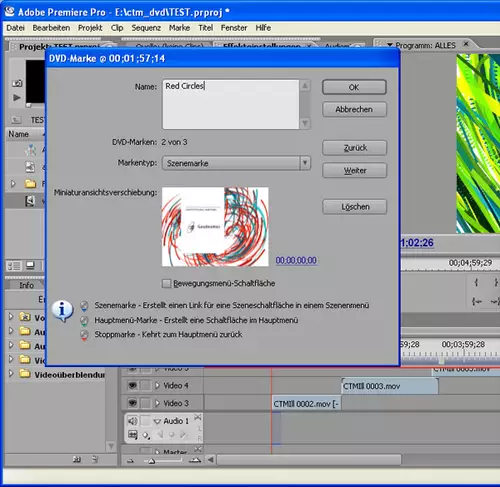Hide the Video 3 track with eye icon
The width and height of the screenshot is (500, 487).
pos(132,403)
